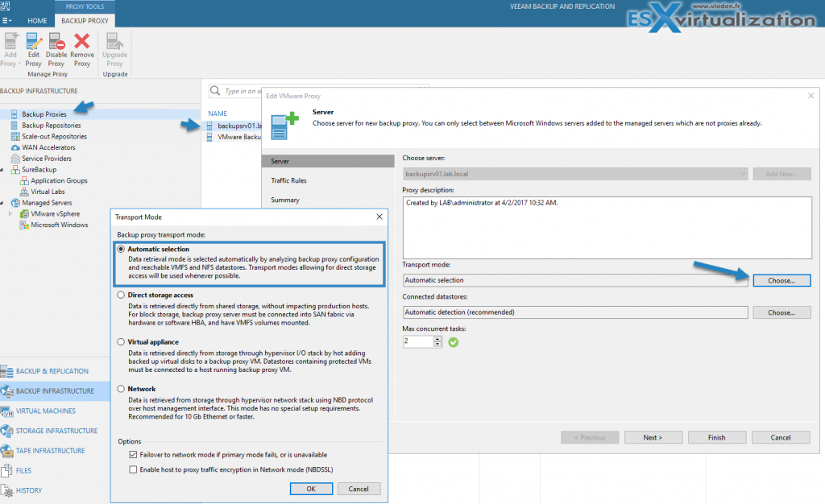The image size is (825, 504).
Task: Select Virtual appliance transport mode
Action: click(121, 342)
